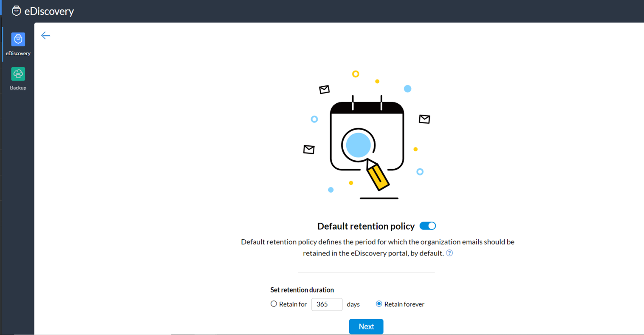This screenshot has height=335, width=644.
Task: Click inside the 365 days input field
Action: (327, 304)
